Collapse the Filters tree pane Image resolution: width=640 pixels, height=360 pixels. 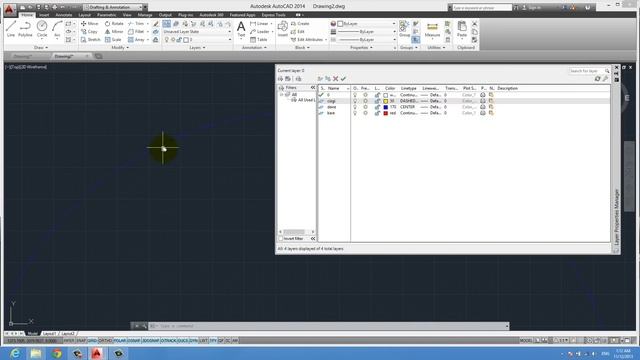coord(313,88)
